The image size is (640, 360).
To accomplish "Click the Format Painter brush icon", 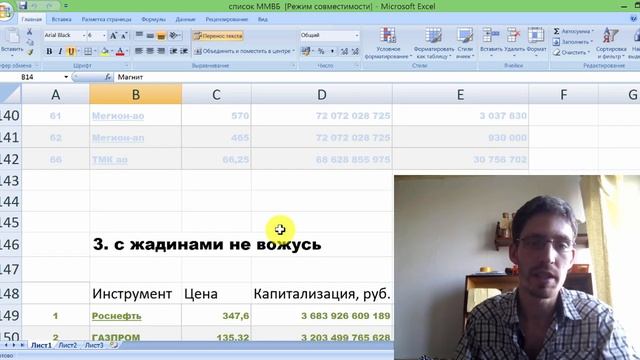I will click(x=30, y=52).
